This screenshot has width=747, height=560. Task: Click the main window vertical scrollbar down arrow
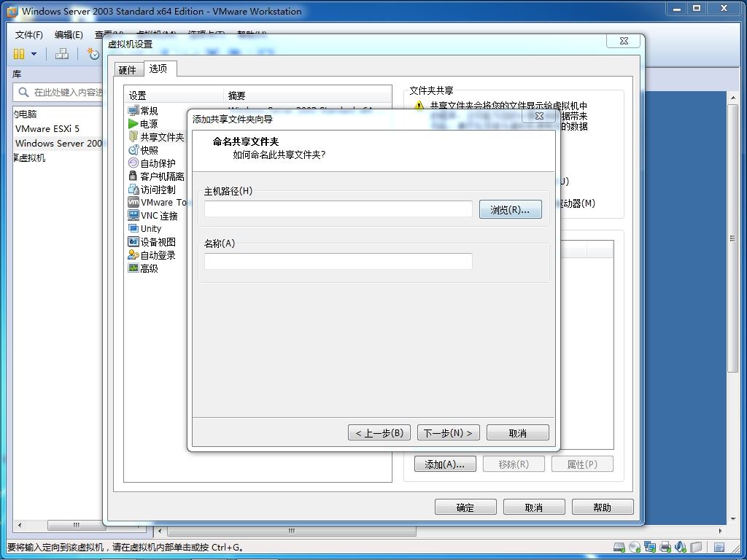(732, 518)
